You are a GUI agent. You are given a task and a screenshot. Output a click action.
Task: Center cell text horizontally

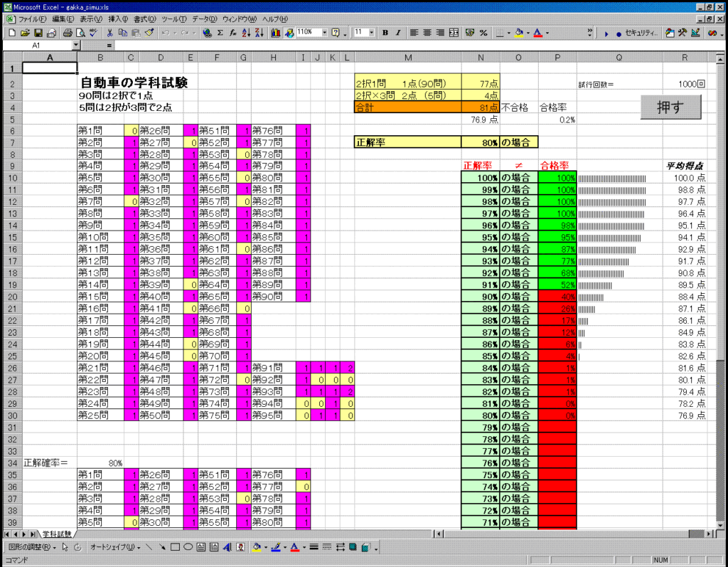[427, 33]
